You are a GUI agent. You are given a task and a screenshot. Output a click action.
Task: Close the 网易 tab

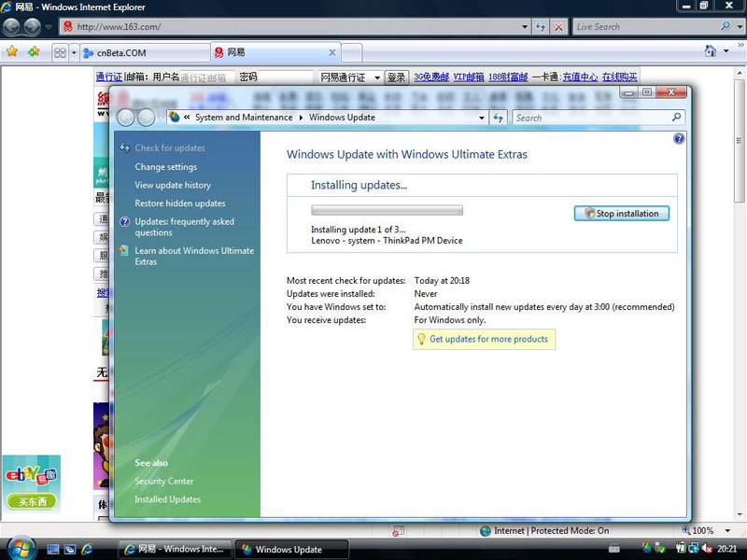(x=332, y=52)
